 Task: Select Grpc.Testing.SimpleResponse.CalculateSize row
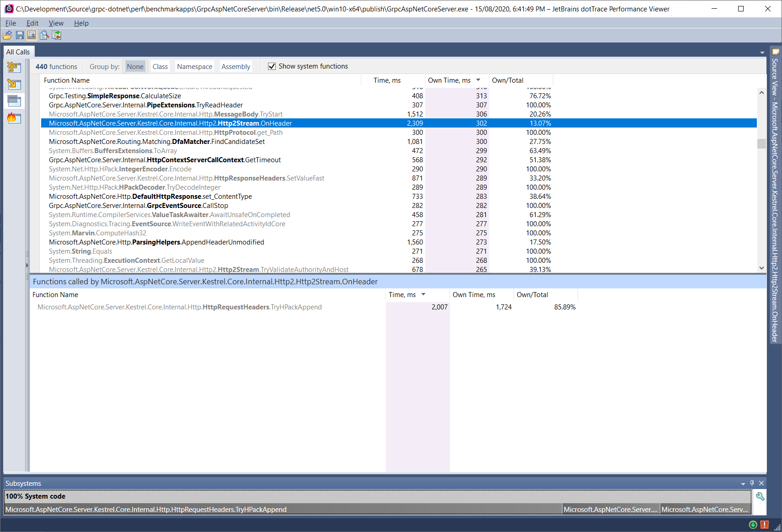[399, 96]
